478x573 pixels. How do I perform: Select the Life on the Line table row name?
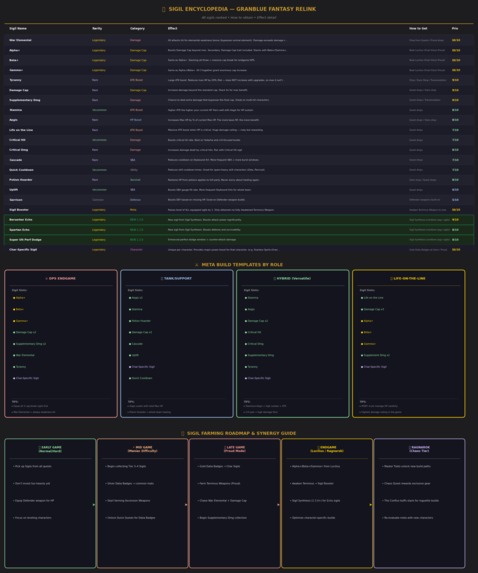pos(21,130)
